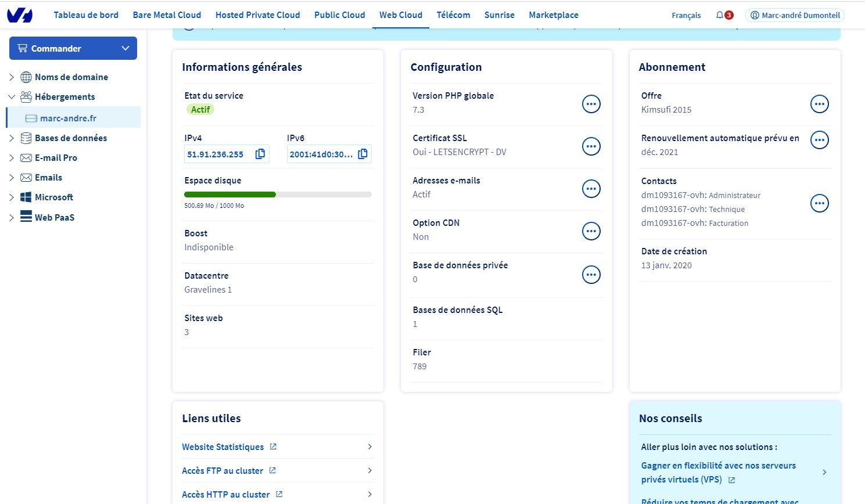
Task: Expand the Bases de données section
Action: pos(12,138)
